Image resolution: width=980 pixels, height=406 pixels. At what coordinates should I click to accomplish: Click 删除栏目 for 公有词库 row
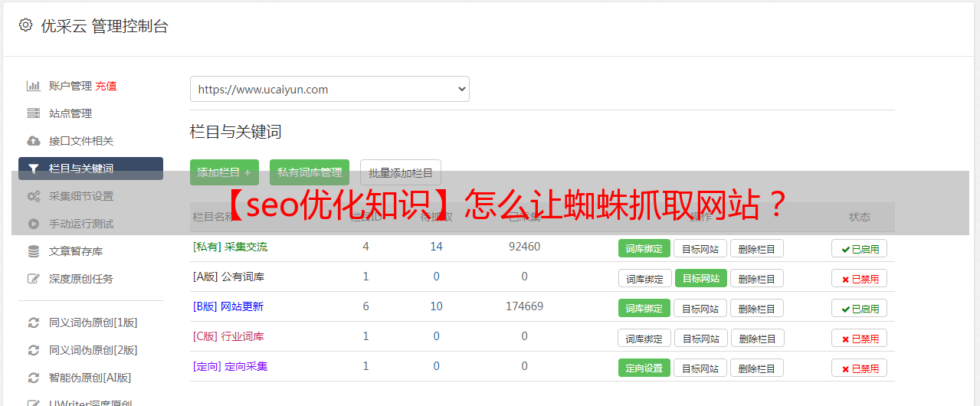click(x=757, y=278)
